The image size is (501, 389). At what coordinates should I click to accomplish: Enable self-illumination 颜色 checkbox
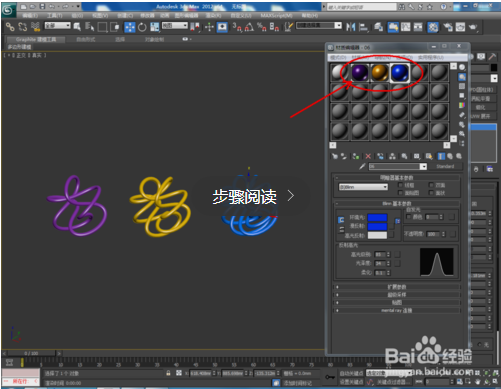pyautogui.click(x=408, y=217)
